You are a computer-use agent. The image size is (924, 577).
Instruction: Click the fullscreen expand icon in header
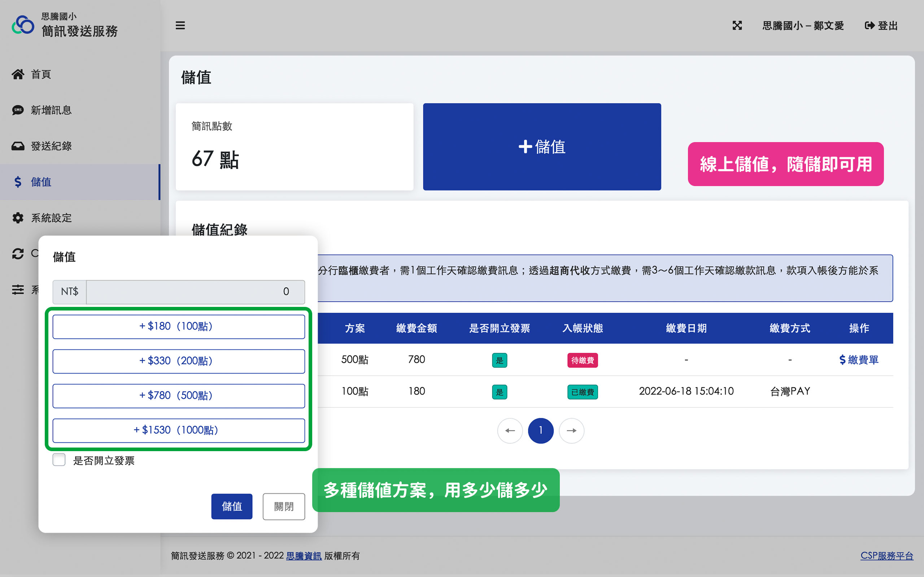coord(737,25)
